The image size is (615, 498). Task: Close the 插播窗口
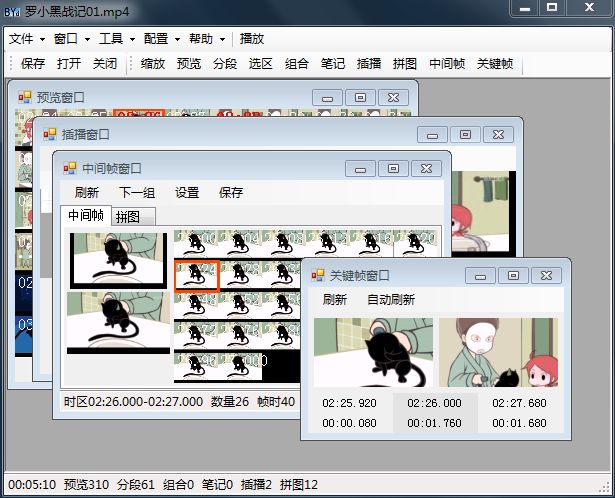click(x=499, y=134)
